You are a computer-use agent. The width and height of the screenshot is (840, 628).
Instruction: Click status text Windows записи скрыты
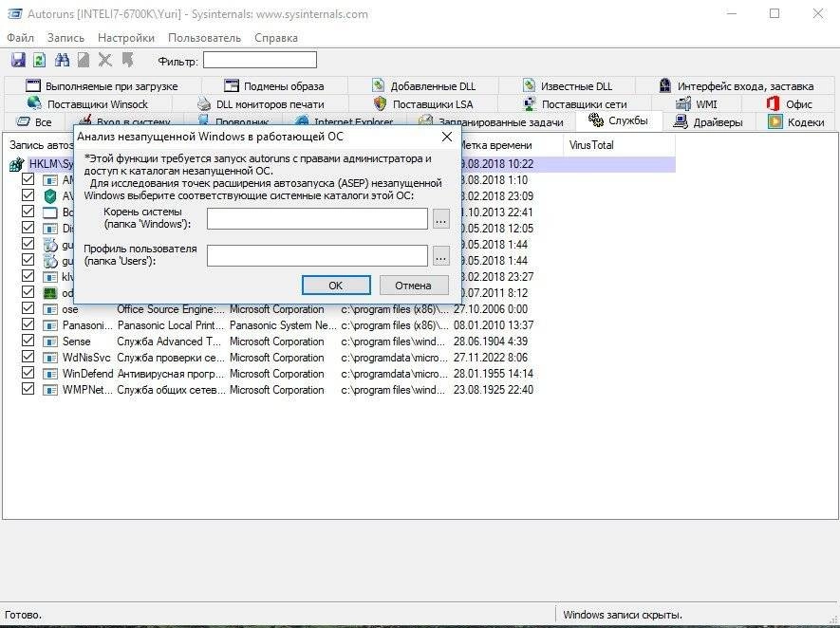click(623, 615)
